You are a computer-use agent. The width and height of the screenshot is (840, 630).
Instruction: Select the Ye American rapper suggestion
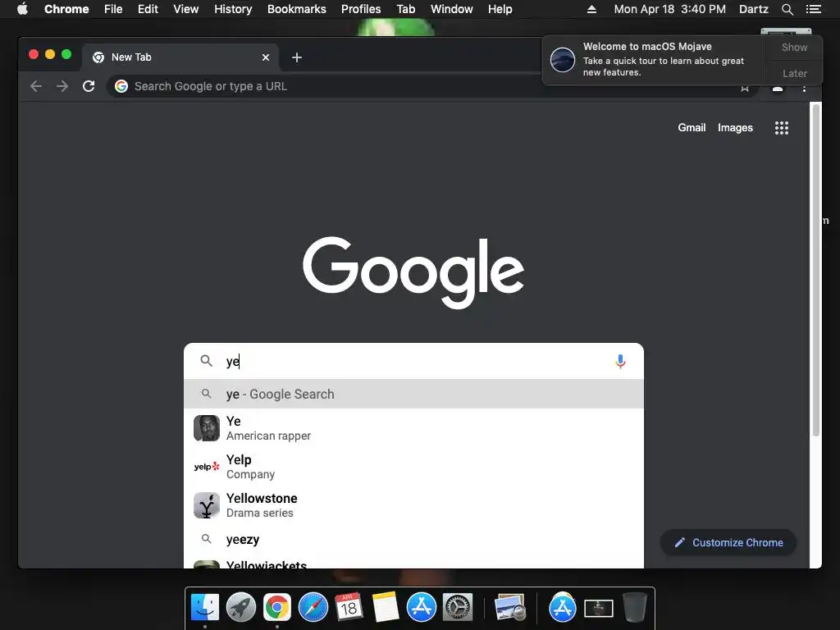click(x=413, y=428)
